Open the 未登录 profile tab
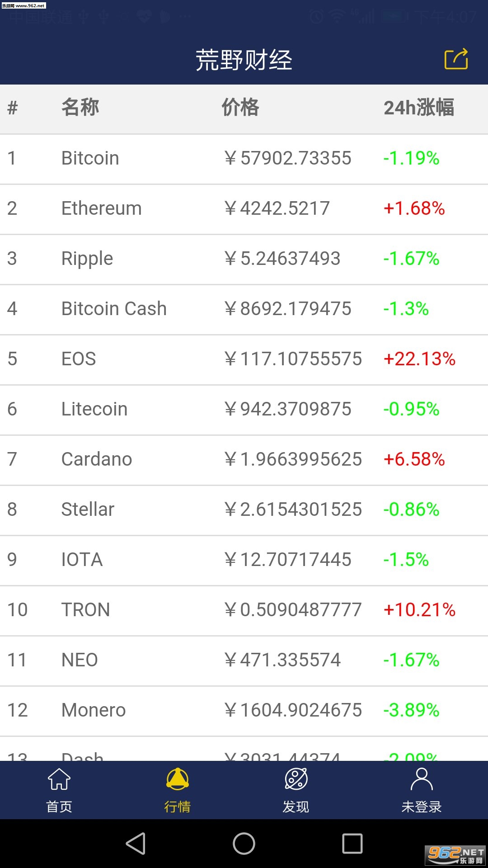Screen dimensions: 488x868 click(422, 790)
